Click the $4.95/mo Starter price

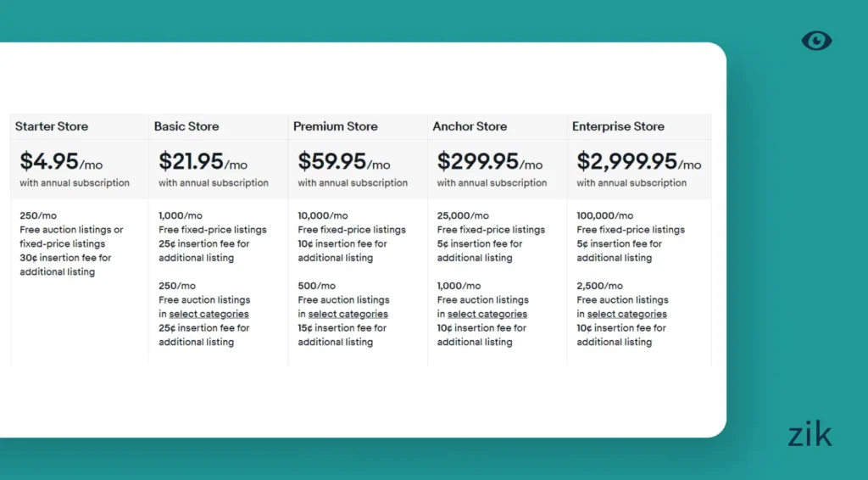tap(61, 162)
